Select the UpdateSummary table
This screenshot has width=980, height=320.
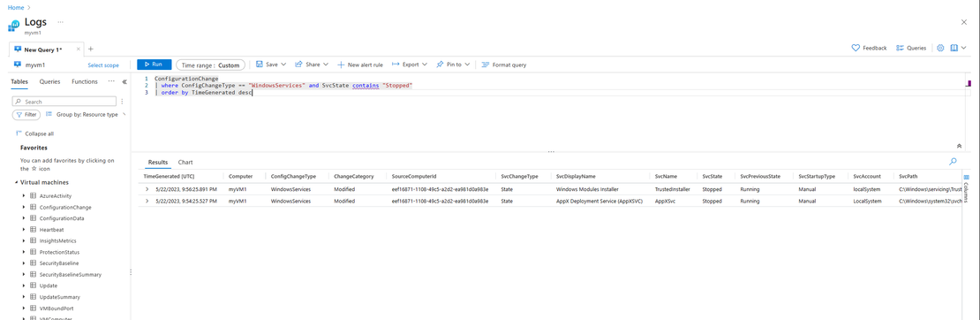(59, 297)
